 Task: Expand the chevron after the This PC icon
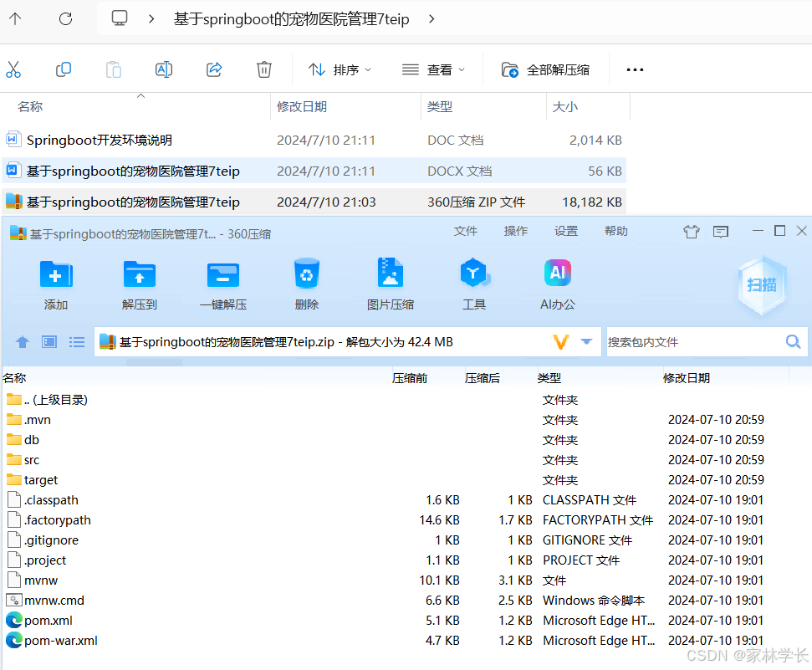151,19
